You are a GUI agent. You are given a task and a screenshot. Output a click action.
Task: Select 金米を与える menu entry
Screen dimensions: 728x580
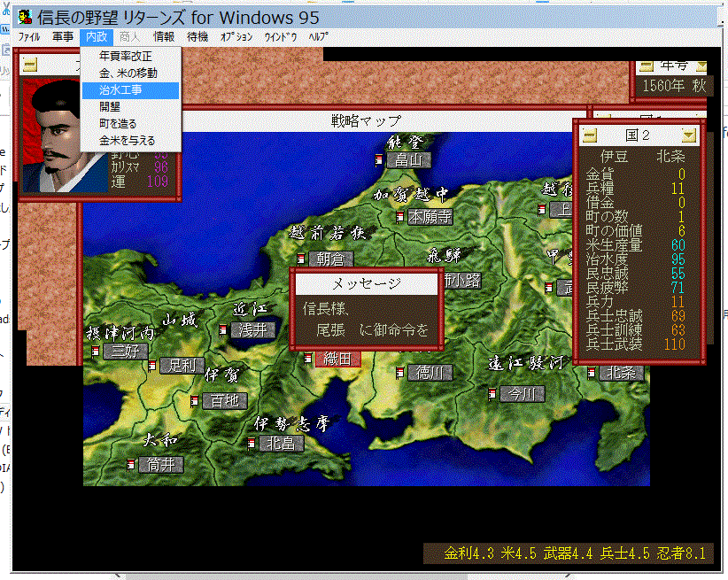point(130,140)
